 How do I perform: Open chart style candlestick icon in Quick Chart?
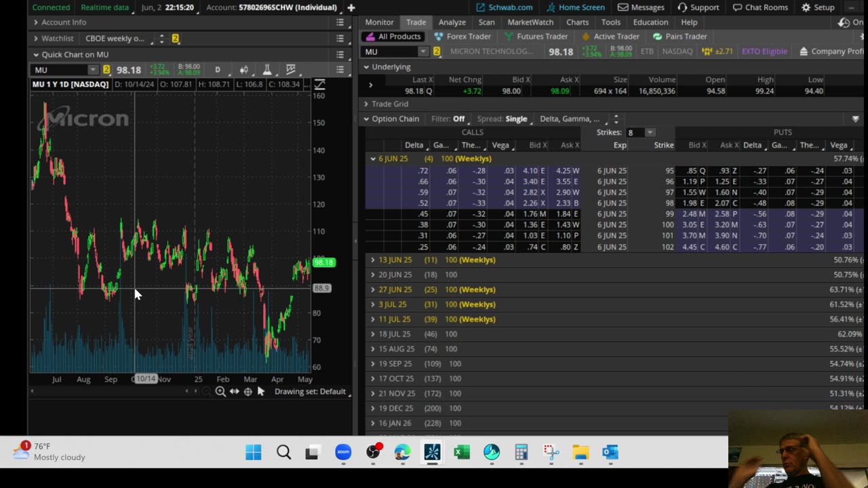click(243, 70)
